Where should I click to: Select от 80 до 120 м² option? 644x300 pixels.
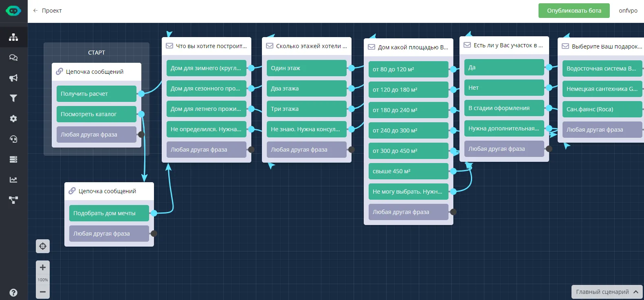coord(409,69)
